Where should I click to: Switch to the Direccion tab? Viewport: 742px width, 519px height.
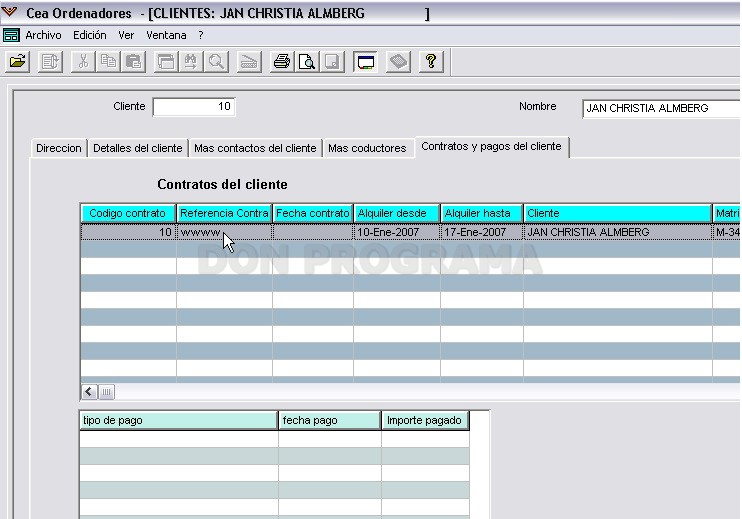59,148
